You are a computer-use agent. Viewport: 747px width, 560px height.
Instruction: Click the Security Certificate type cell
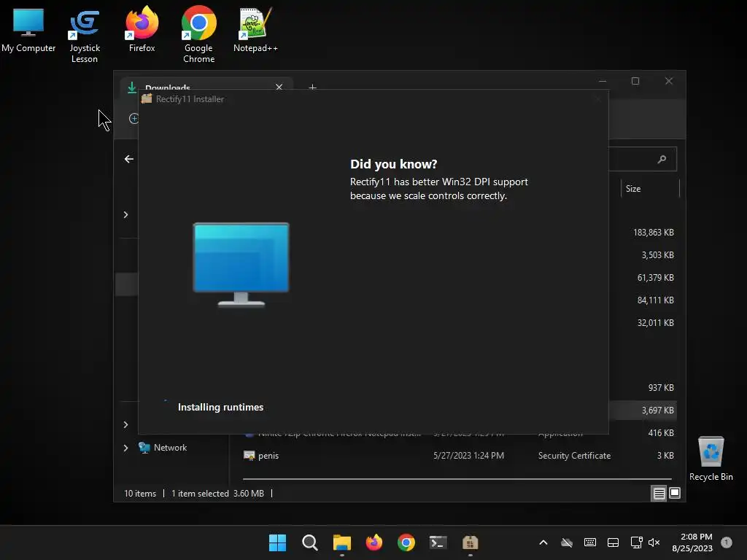[x=574, y=456]
